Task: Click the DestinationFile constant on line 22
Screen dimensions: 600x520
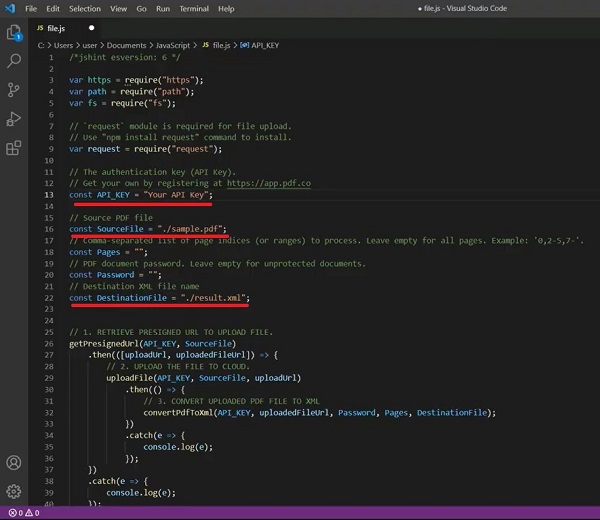Action: 132,298
